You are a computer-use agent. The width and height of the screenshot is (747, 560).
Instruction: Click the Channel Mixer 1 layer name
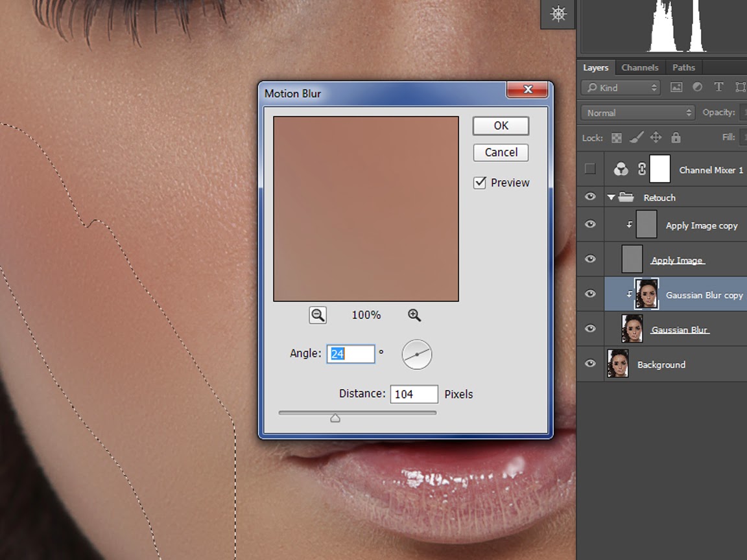711,170
